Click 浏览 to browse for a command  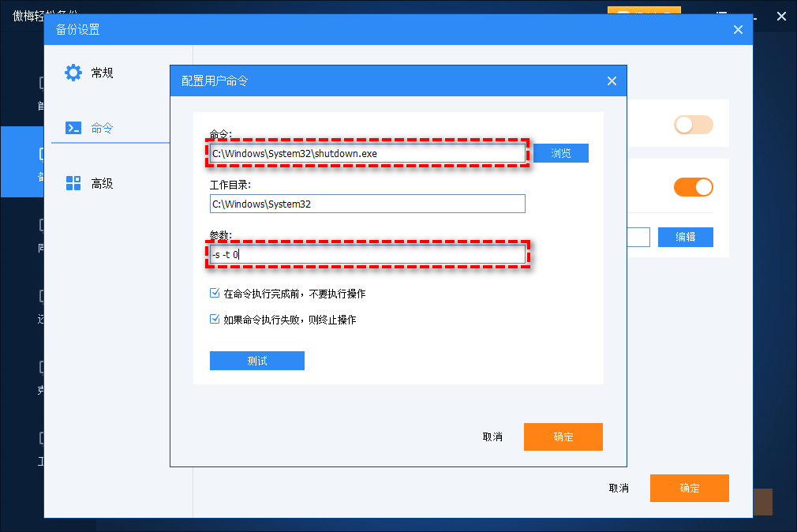560,153
